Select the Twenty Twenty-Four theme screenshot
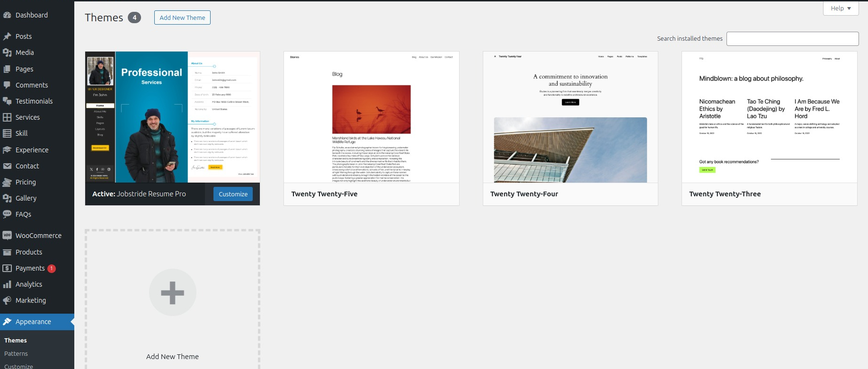Screen dimensions: 868x369 pyautogui.click(x=570, y=117)
